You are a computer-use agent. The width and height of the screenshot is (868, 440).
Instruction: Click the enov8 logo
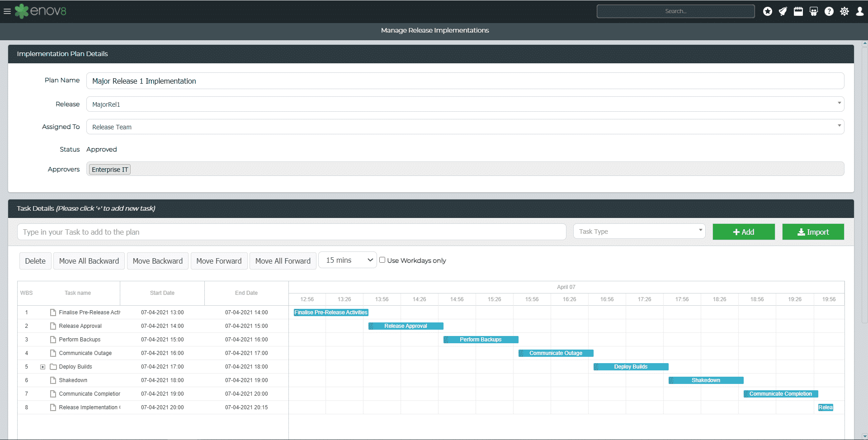point(41,11)
